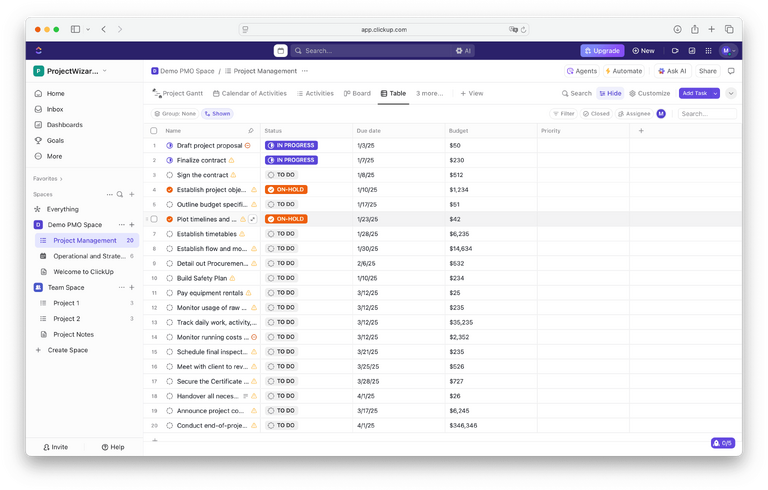
Task: Toggle the Closed tasks filter
Action: pyautogui.click(x=596, y=114)
